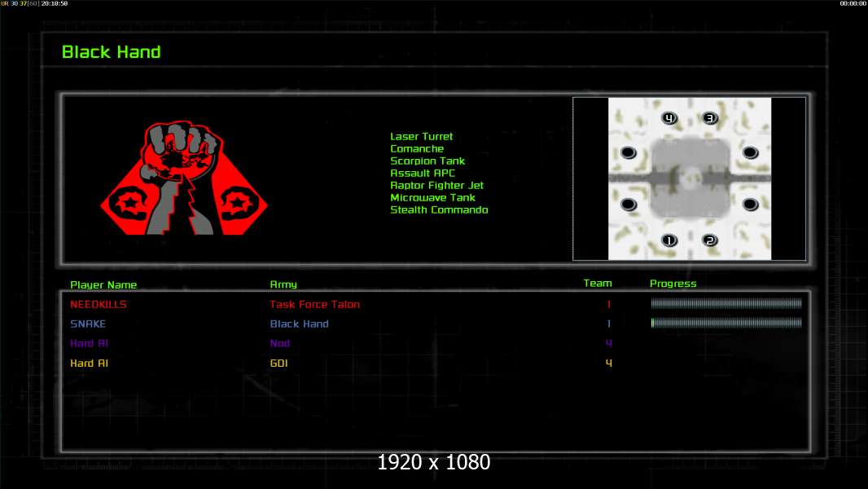Screen dimensions: 868x489
Task: Click the Stealth Commando unit entry
Action: [439, 209]
